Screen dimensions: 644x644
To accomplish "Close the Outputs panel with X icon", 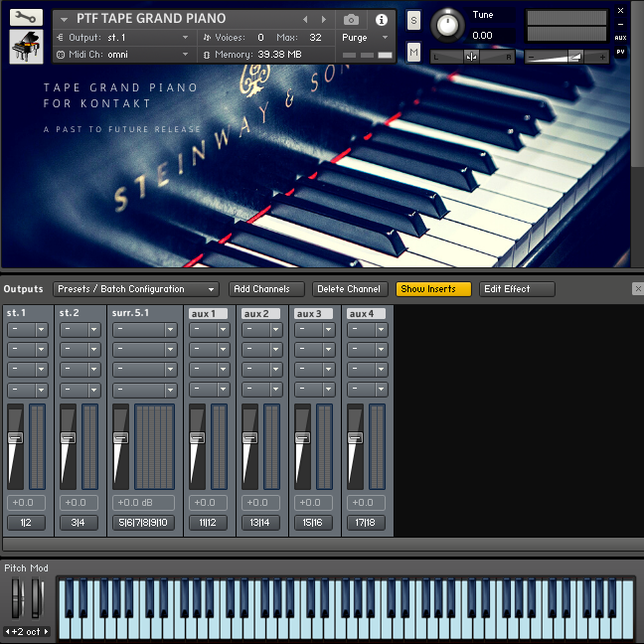I will (637, 289).
